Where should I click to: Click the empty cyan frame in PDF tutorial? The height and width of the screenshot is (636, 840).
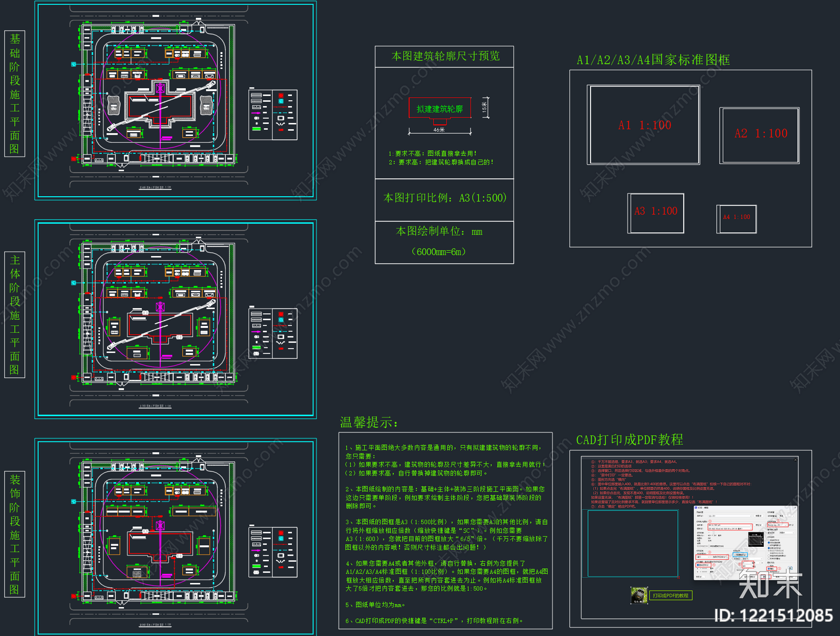[x=633, y=543]
